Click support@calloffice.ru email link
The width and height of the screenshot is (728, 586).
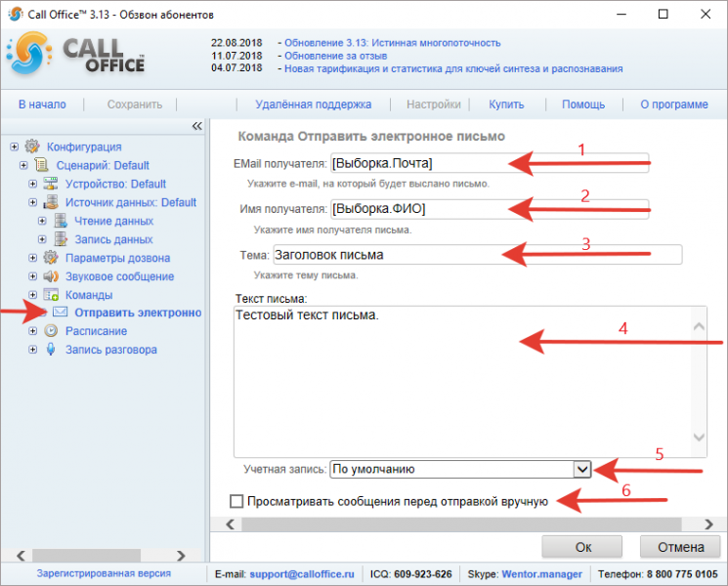302,574
